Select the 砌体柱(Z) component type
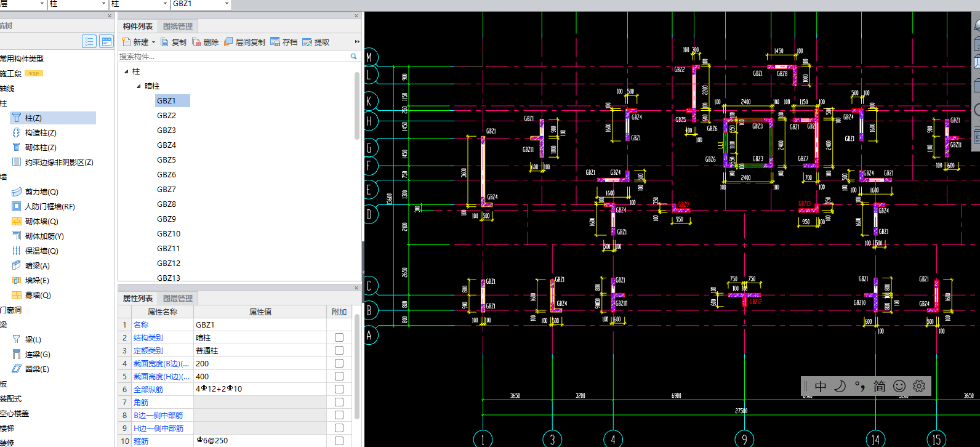The height and width of the screenshot is (447, 980). 36,147
